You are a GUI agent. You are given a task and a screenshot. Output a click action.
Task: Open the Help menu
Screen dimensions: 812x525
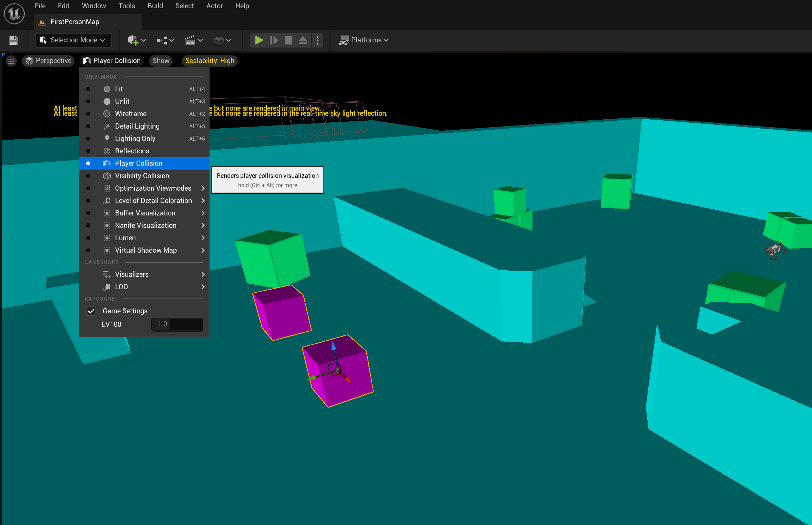(x=242, y=6)
